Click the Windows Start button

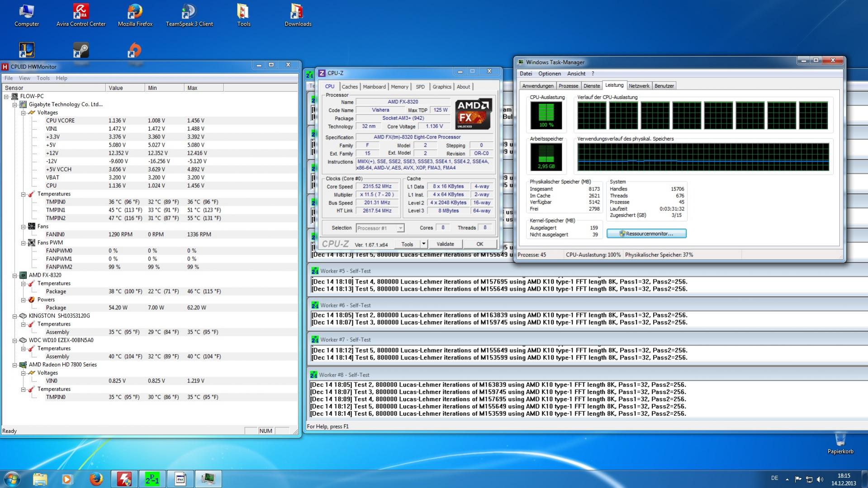[x=12, y=479]
